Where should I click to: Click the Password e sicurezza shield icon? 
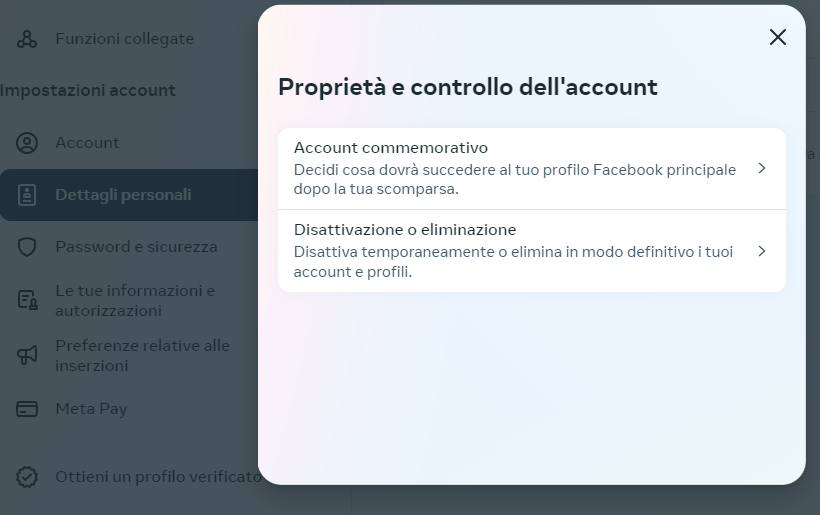(27, 247)
